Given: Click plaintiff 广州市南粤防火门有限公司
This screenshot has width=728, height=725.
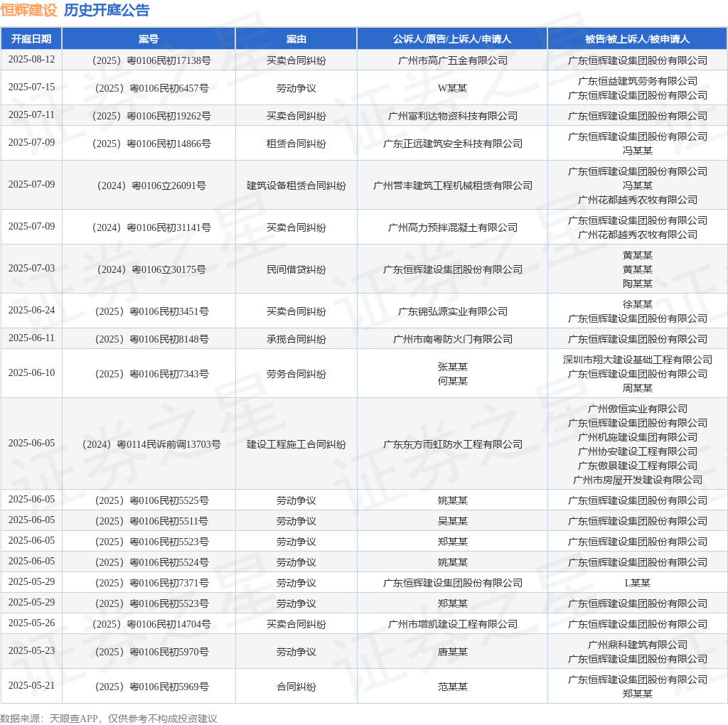Looking at the screenshot, I should click(x=453, y=339).
